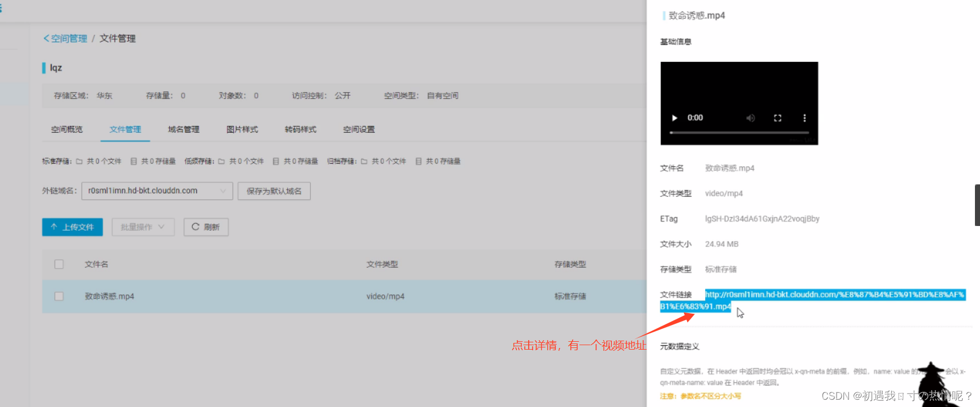This screenshot has height=407, width=980.
Task: Switch to the 空间设置 tab
Action: (x=359, y=129)
